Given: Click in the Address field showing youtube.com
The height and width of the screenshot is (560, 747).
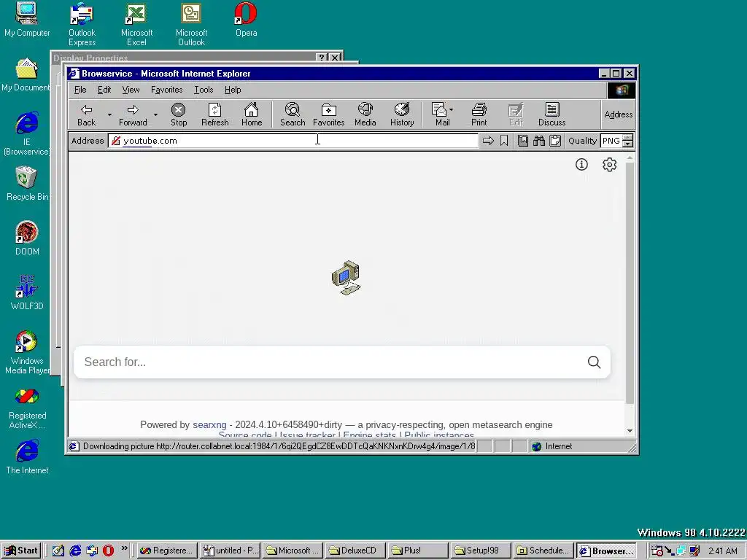Looking at the screenshot, I should tap(293, 141).
